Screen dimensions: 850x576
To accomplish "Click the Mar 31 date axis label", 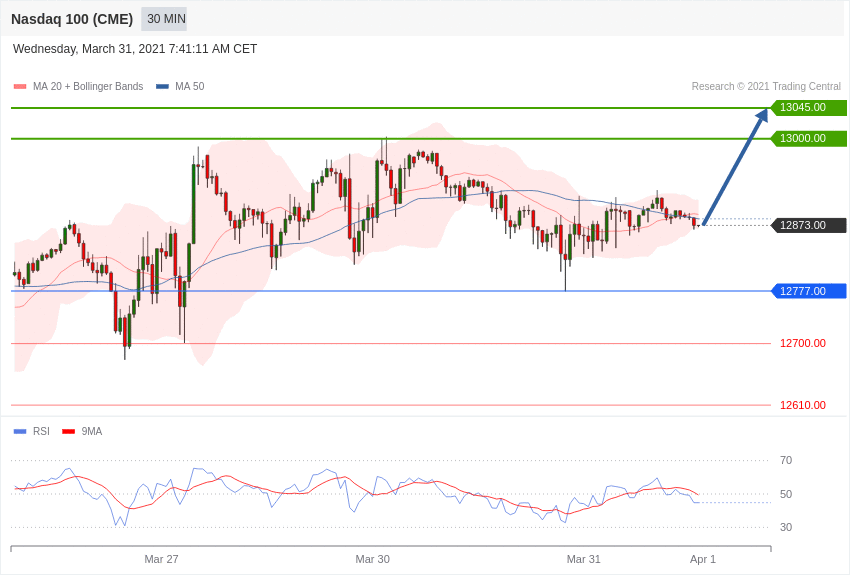I will [583, 559].
